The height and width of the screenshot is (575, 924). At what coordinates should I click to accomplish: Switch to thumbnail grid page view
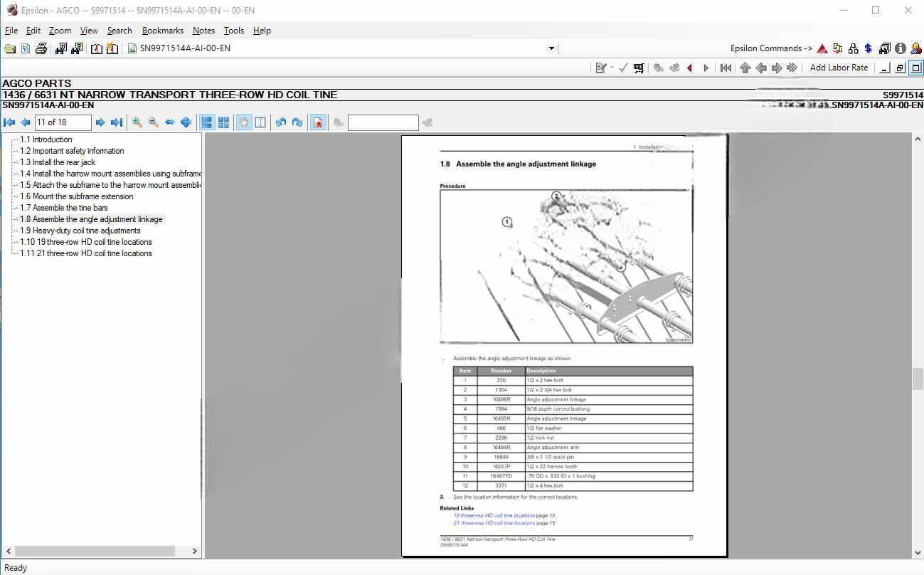pyautogui.click(x=223, y=122)
